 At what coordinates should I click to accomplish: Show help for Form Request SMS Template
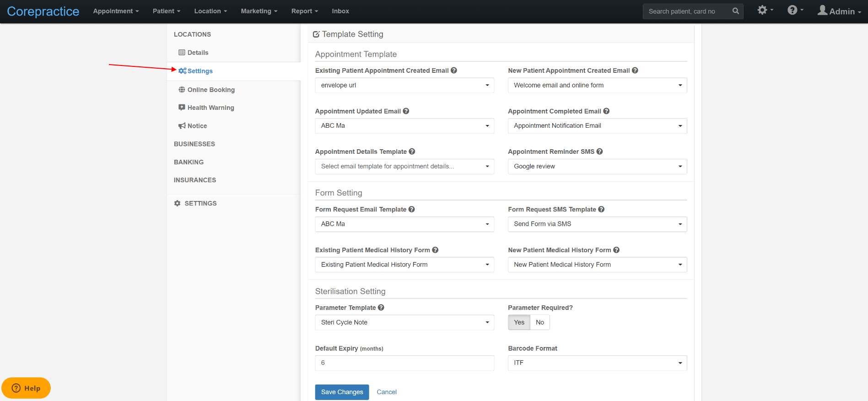pos(601,209)
